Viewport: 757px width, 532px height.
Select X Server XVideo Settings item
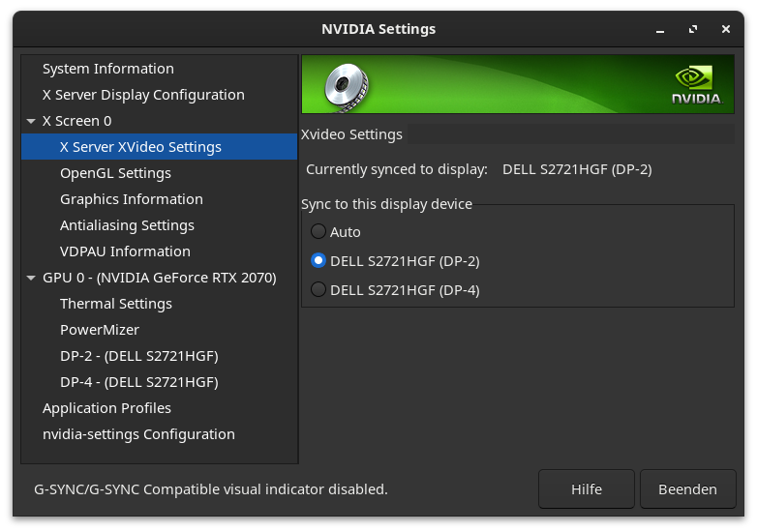[x=160, y=147]
